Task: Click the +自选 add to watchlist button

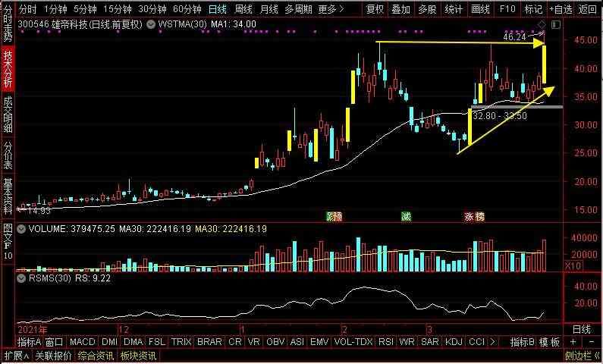Action: [x=560, y=9]
